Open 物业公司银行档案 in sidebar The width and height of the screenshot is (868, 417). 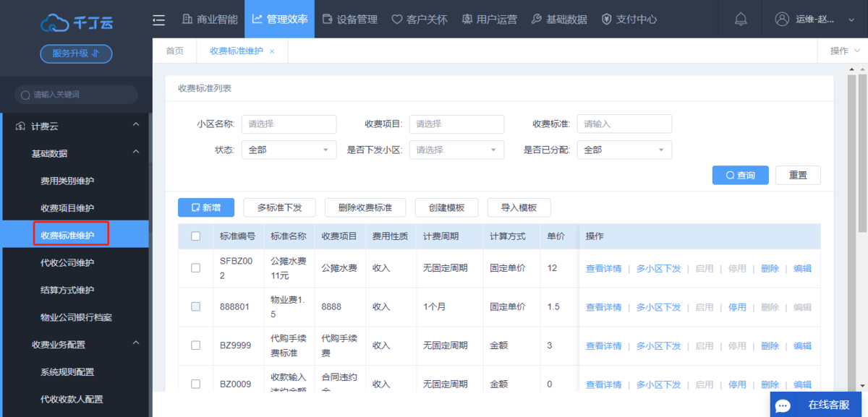coord(76,317)
